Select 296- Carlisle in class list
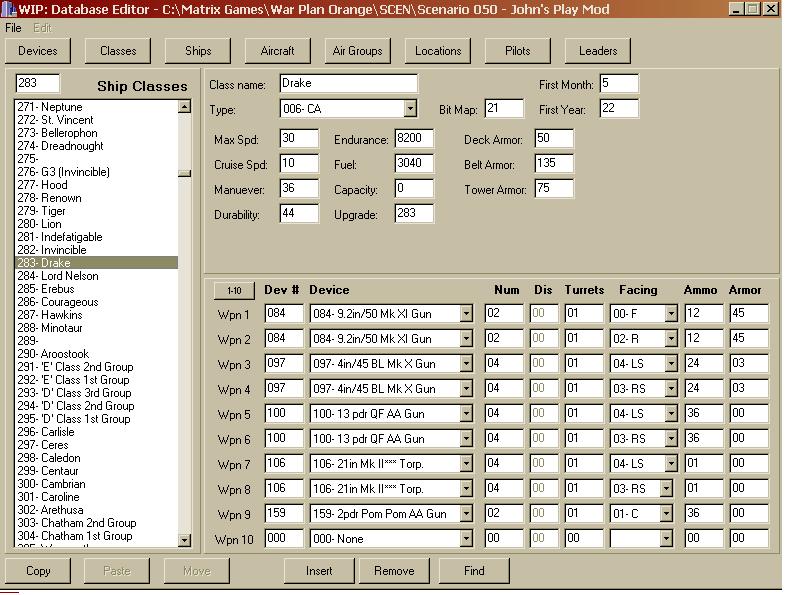 (96, 432)
